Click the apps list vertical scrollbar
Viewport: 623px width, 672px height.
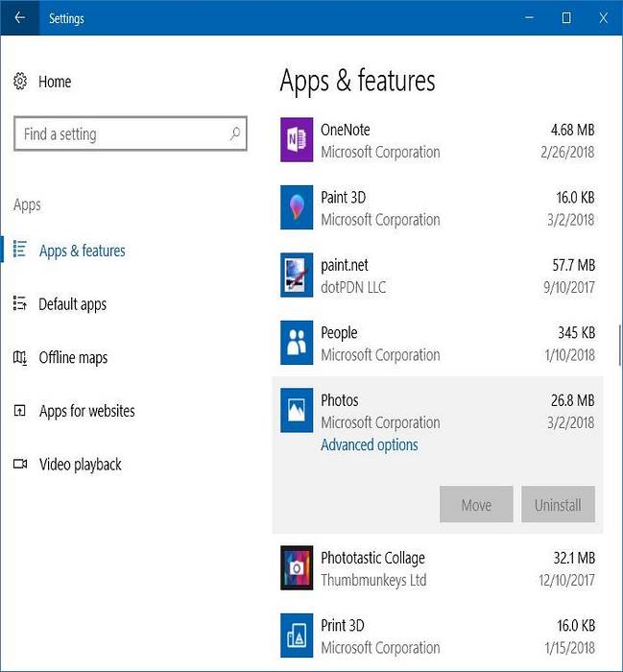click(x=619, y=346)
